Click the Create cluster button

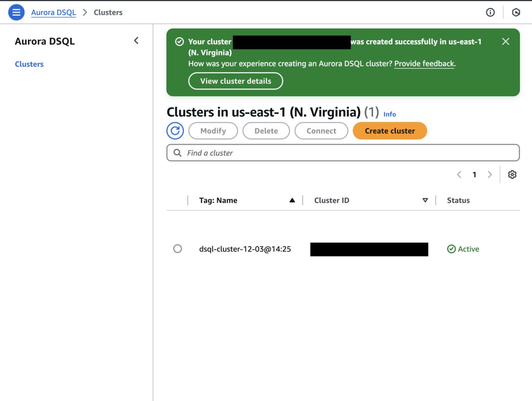[390, 131]
